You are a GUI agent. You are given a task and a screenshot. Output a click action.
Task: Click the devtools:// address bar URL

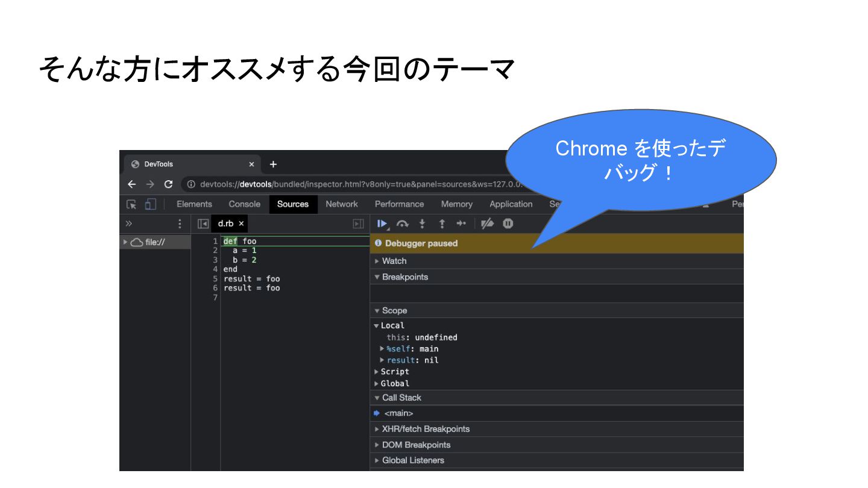[x=362, y=184]
